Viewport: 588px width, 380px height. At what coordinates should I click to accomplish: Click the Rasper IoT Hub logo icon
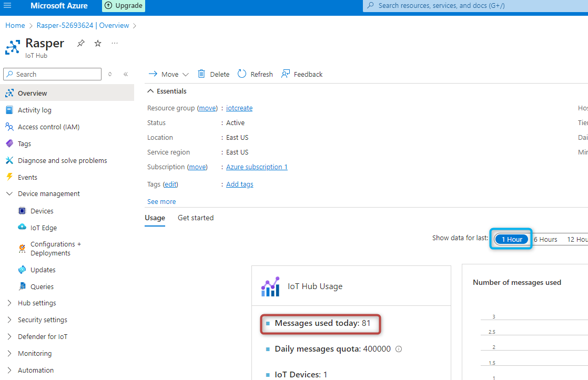[x=13, y=48]
